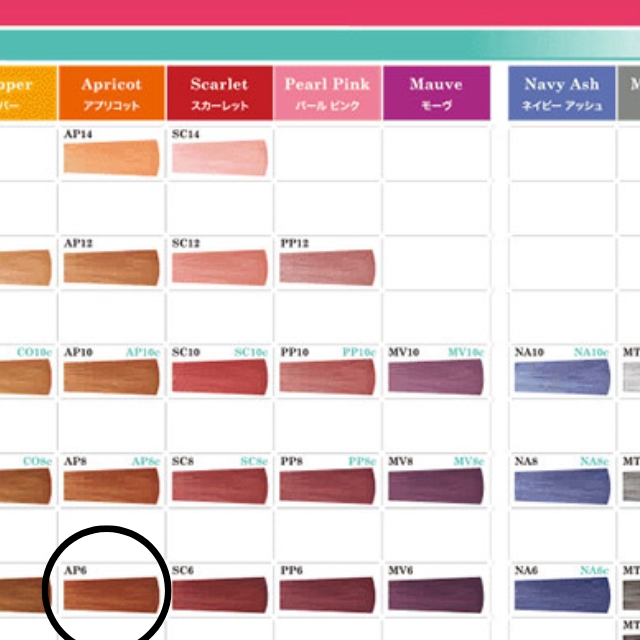Select the circled AP6 apricot swatch
Screen dimensions: 640x640
[x=111, y=594]
